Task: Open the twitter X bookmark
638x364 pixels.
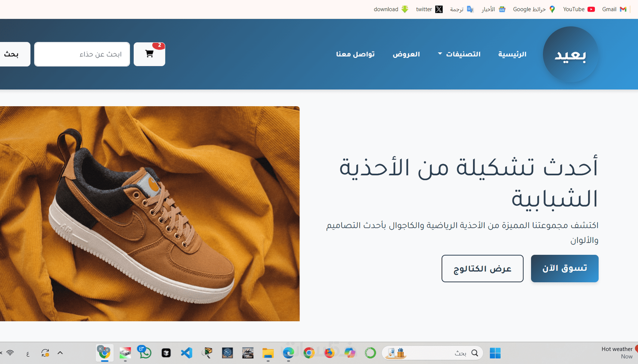Action: [x=429, y=9]
